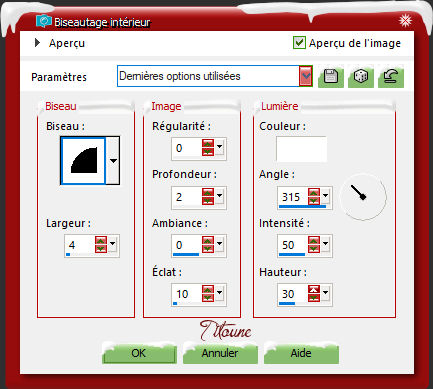Click the save preset floppy disk icon
Image resolution: width=433 pixels, height=389 pixels.
point(331,76)
